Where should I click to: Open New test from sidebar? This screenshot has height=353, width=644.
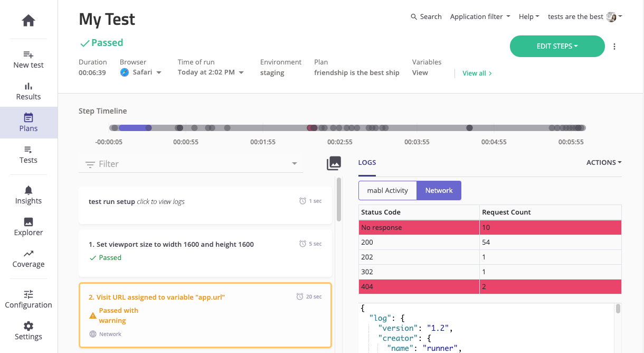29,59
